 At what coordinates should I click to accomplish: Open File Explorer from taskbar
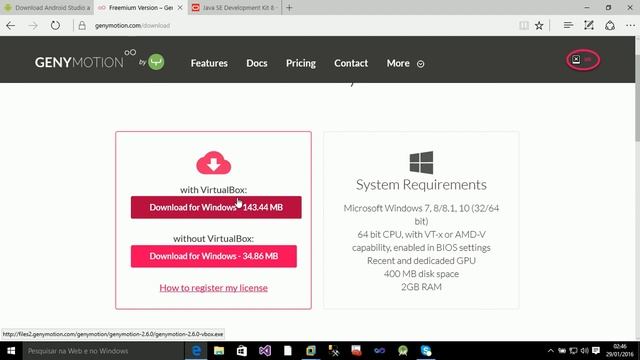click(x=219, y=351)
